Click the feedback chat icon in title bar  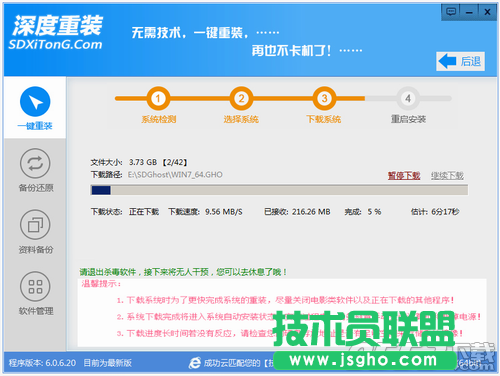pyautogui.click(x=451, y=12)
